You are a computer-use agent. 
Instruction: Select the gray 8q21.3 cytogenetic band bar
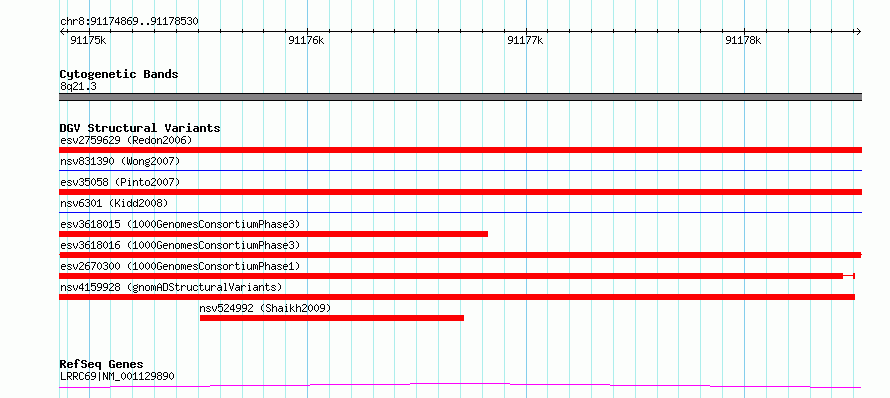(460, 97)
